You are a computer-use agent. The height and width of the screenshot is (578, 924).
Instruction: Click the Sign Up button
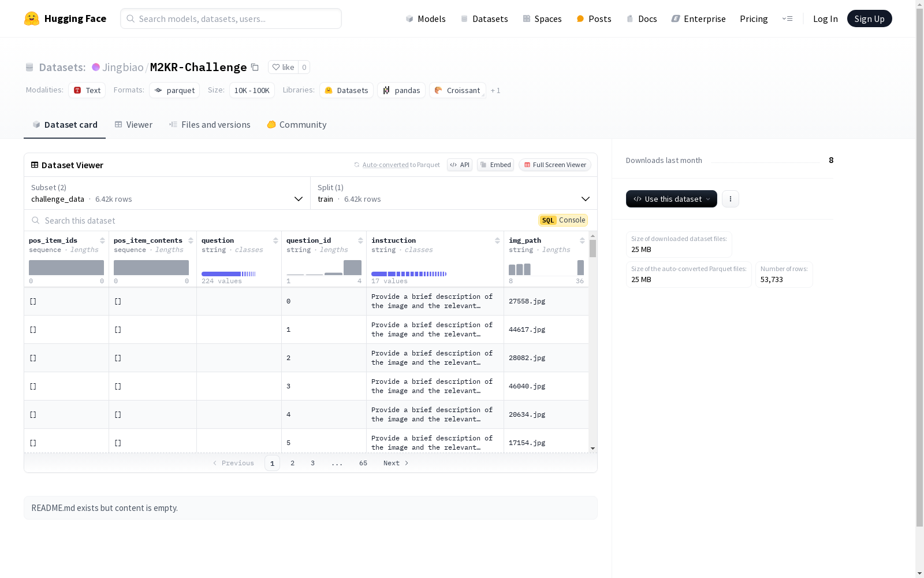(869, 18)
